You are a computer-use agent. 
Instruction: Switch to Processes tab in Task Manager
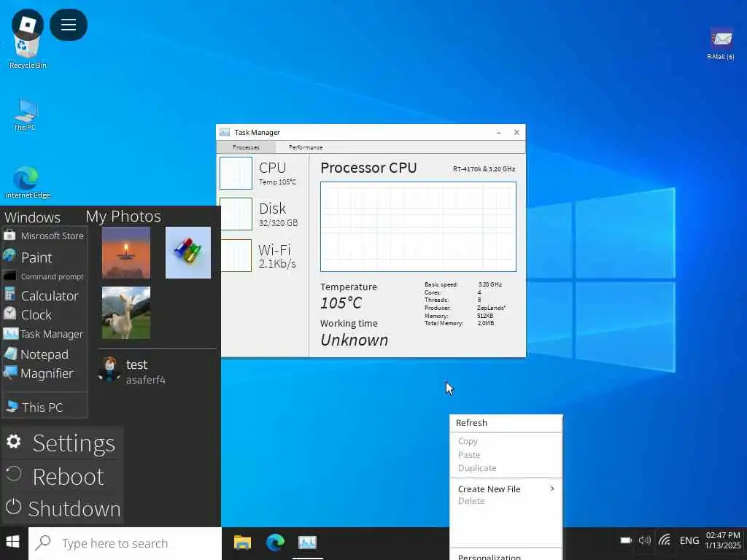point(246,147)
